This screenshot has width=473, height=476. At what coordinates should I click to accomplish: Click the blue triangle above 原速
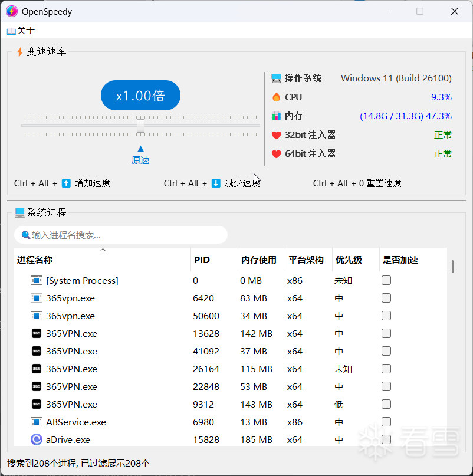[140, 149]
